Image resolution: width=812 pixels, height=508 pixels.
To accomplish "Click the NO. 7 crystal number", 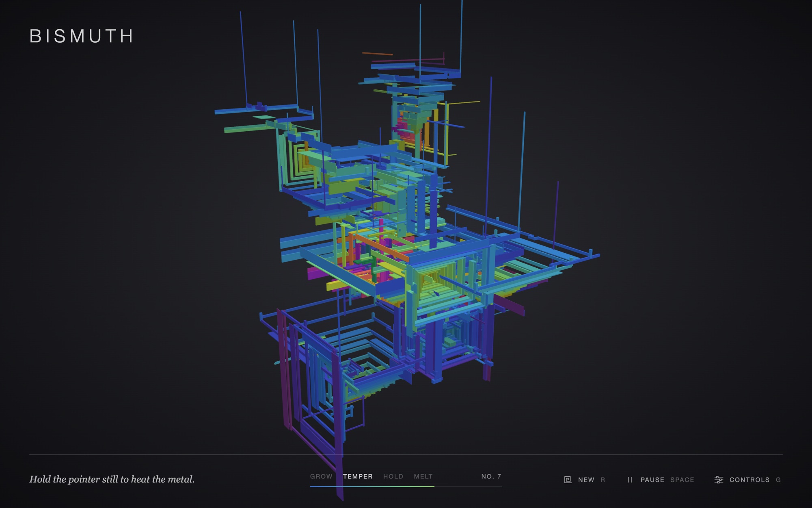I will coord(491,476).
